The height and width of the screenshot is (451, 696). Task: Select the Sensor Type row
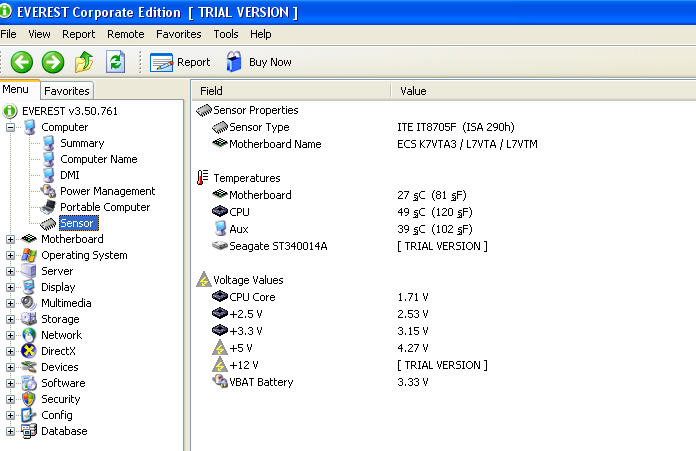click(444, 127)
